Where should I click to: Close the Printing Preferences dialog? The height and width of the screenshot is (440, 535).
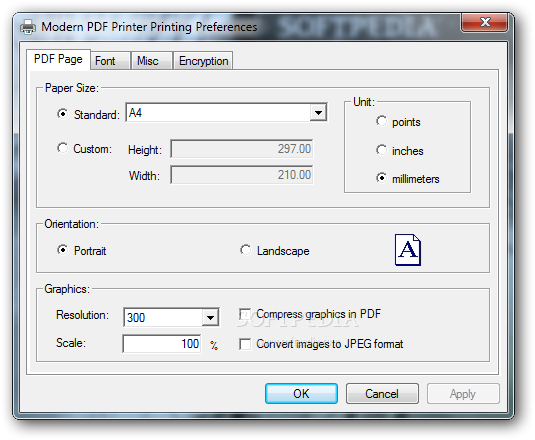click(484, 22)
